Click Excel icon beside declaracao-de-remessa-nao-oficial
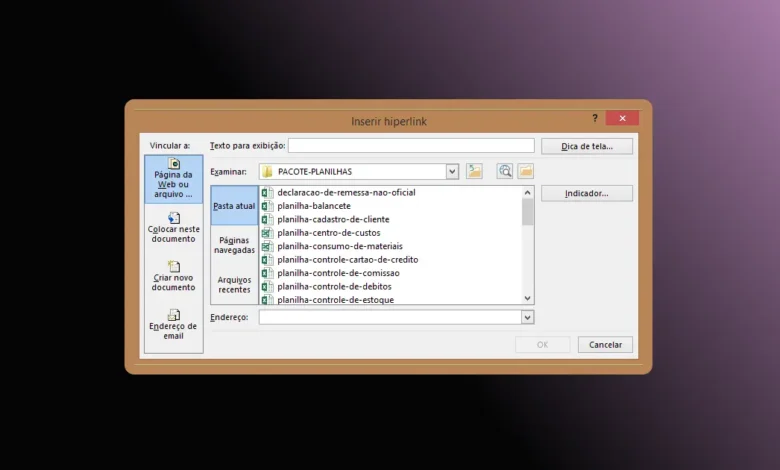The image size is (780, 470). [268, 192]
